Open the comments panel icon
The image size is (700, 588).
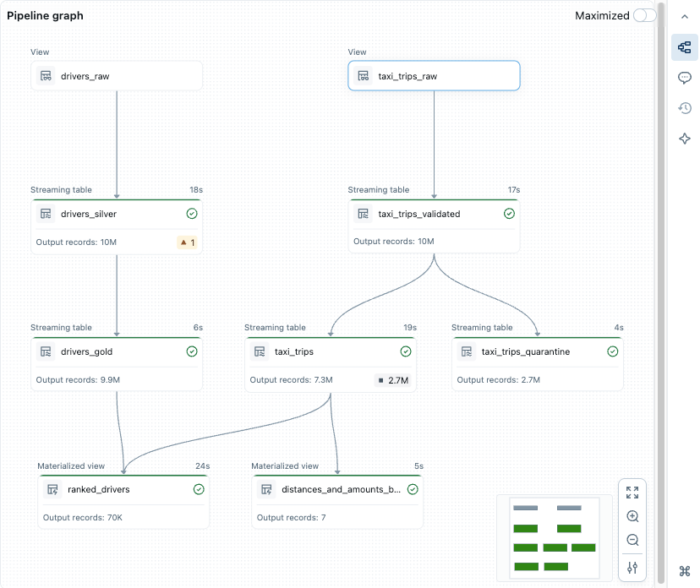pyautogui.click(x=685, y=78)
